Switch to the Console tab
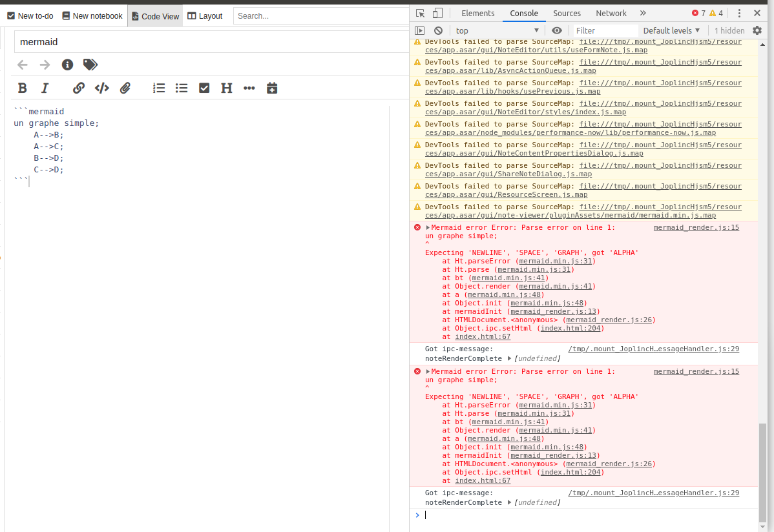The height and width of the screenshot is (532, 774). [x=524, y=14]
